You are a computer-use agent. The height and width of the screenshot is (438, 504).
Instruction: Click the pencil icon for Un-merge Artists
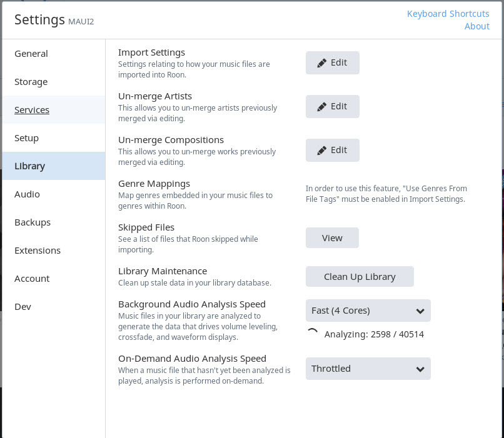[322, 107]
